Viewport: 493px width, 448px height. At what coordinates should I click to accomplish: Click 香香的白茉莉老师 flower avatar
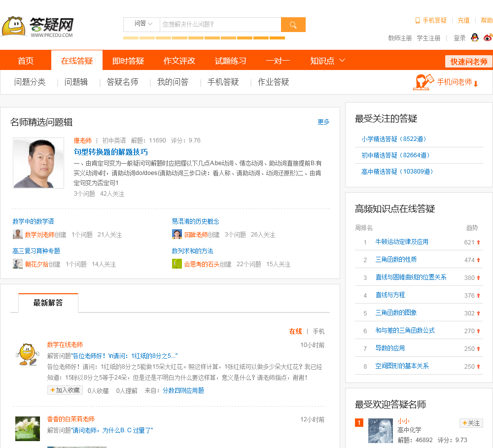click(28, 429)
